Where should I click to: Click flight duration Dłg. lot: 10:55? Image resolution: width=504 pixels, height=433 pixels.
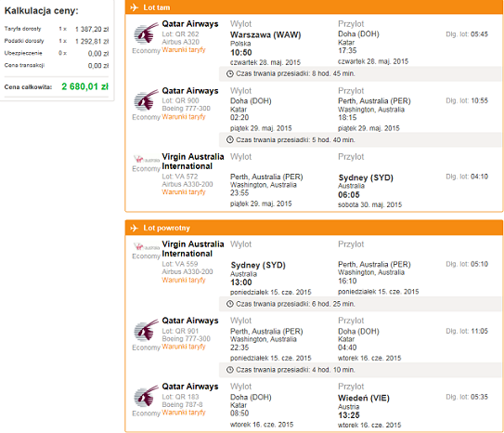click(467, 100)
